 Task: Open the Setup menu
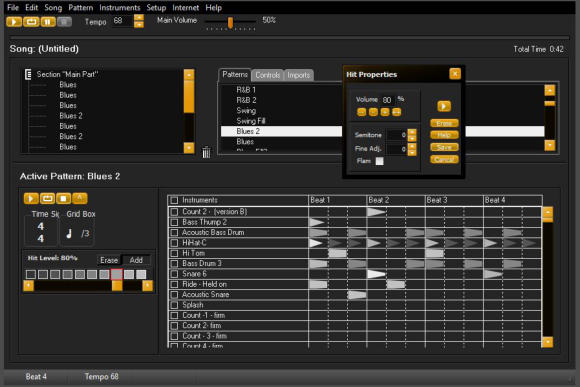pos(156,7)
